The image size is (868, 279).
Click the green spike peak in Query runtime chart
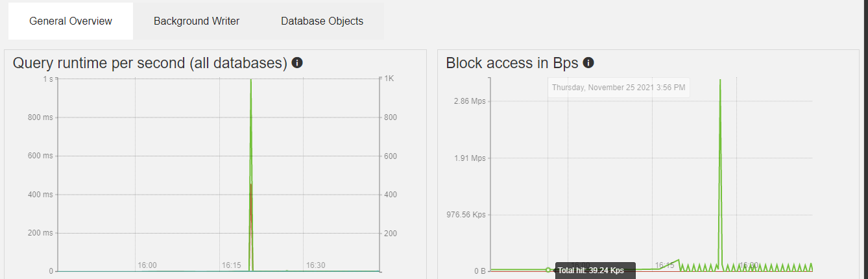pyautogui.click(x=250, y=80)
